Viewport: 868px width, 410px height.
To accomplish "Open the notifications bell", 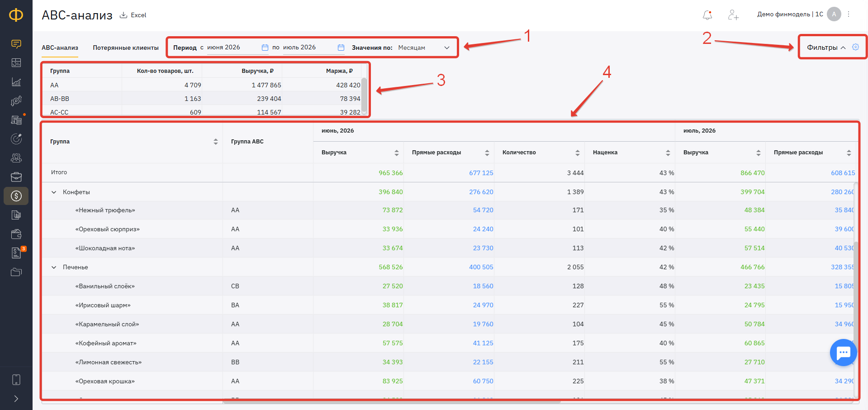I will click(x=707, y=15).
